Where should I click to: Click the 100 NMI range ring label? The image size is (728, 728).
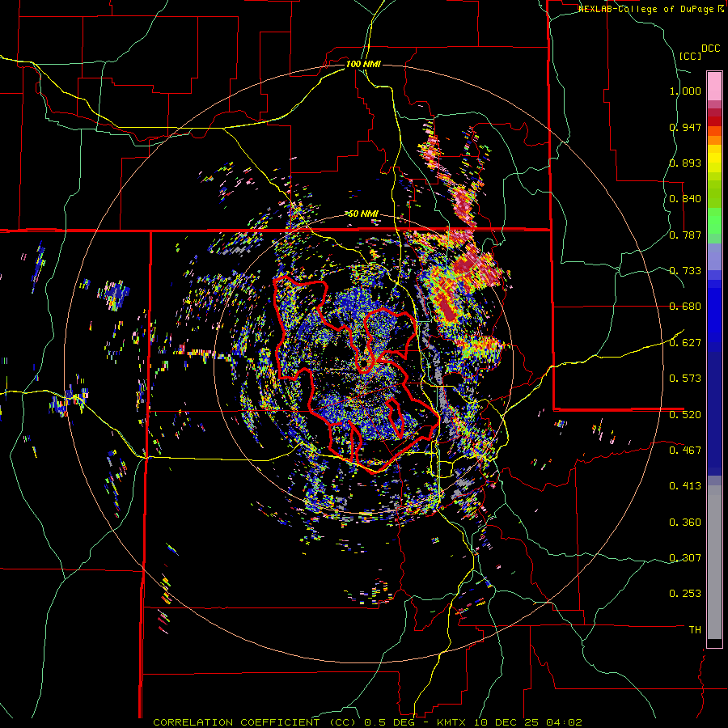tap(363, 64)
